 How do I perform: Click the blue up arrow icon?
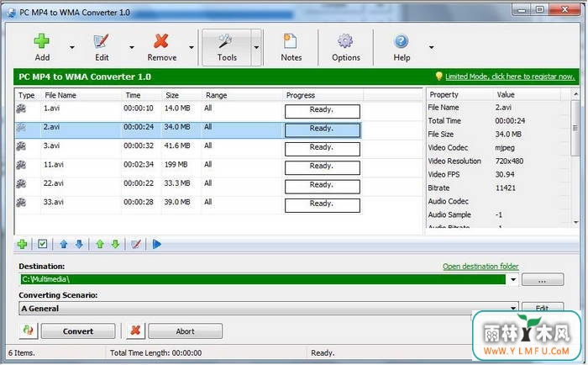63,245
